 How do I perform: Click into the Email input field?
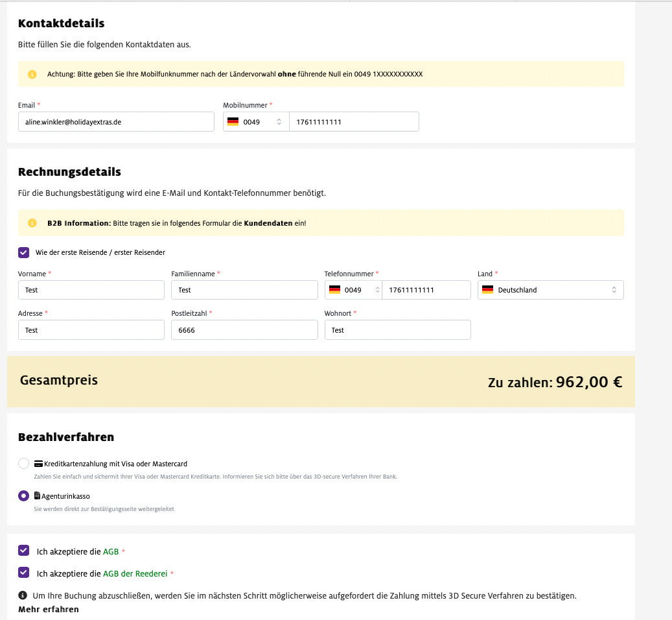(x=116, y=122)
